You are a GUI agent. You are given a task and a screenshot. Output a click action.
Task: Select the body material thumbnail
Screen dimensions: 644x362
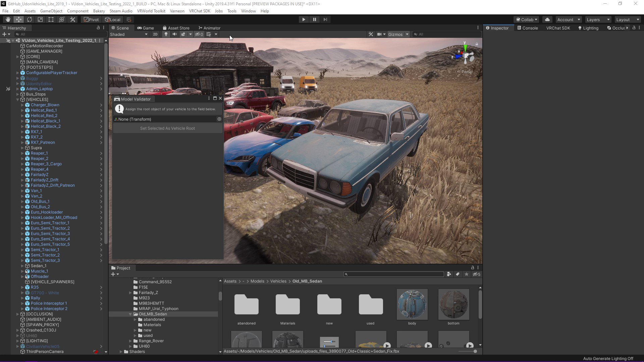click(412, 304)
